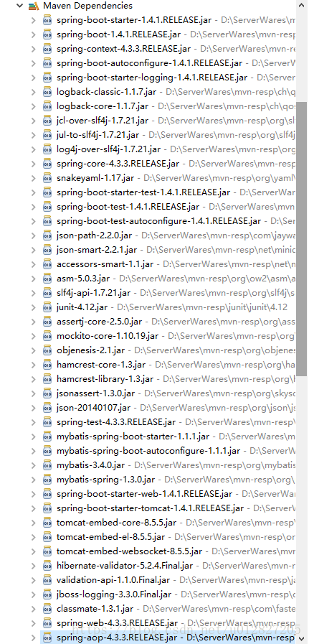This screenshot has width=309, height=644.
Task: Expand spring-boot-starter-tomcat-1.4.1.RELEASE.jar
Action: pos(33,508)
